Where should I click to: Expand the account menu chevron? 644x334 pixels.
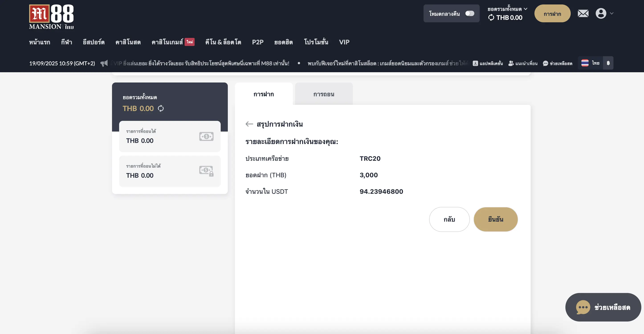[611, 14]
